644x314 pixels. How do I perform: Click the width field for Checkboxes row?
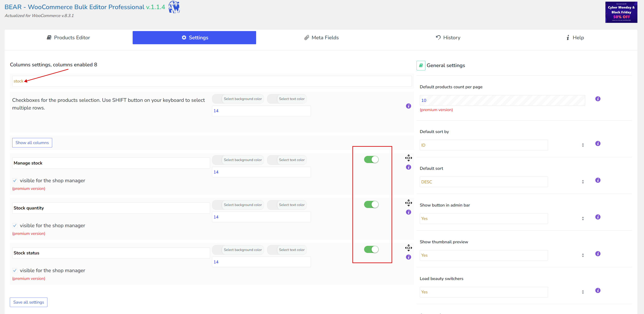coord(261,111)
